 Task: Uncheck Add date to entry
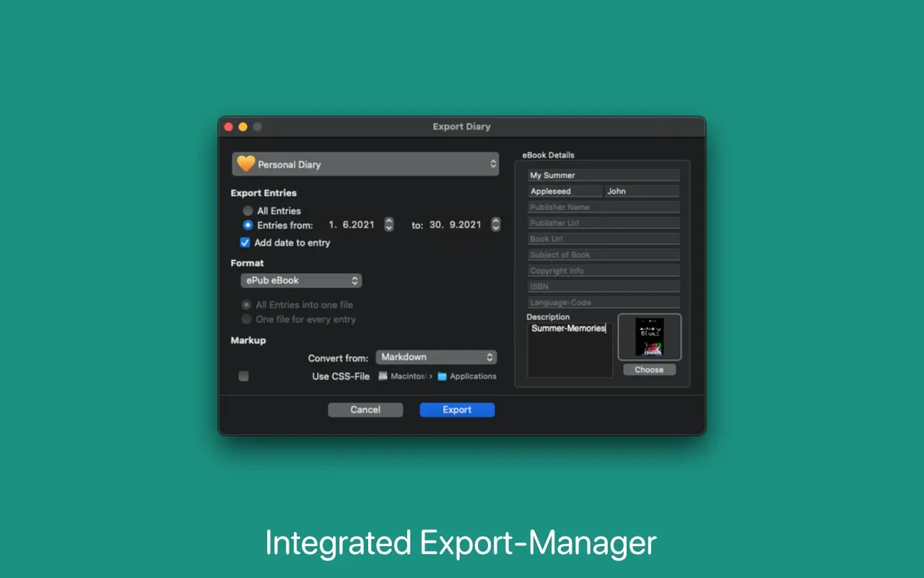click(x=245, y=243)
